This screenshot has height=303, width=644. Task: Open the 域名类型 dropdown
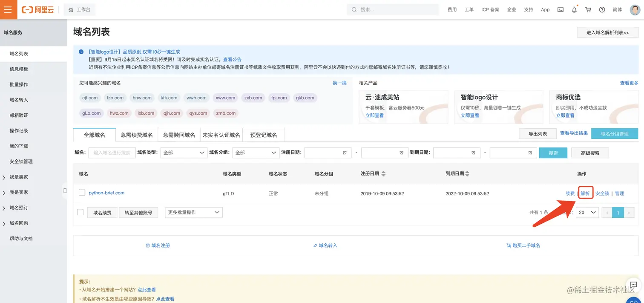pos(184,153)
